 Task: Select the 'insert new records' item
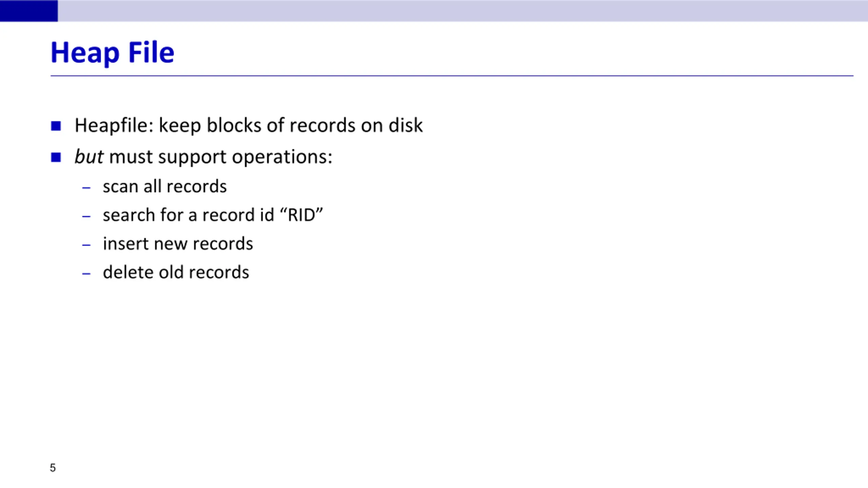178,244
